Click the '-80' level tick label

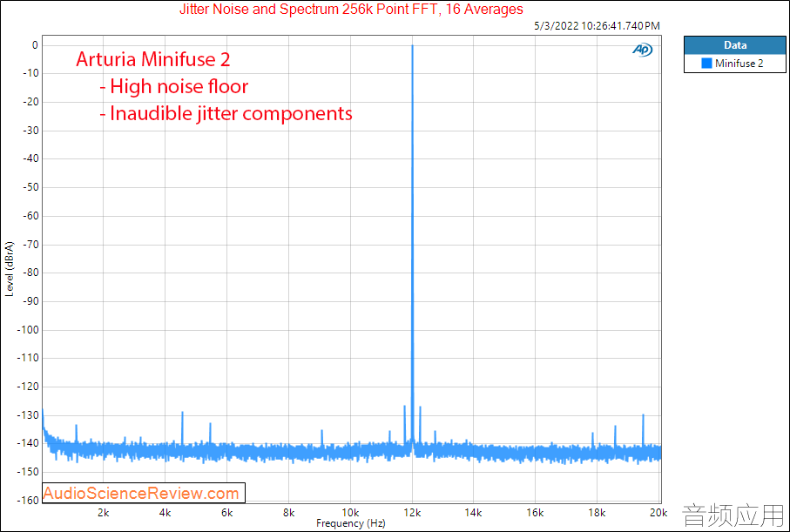29,273
